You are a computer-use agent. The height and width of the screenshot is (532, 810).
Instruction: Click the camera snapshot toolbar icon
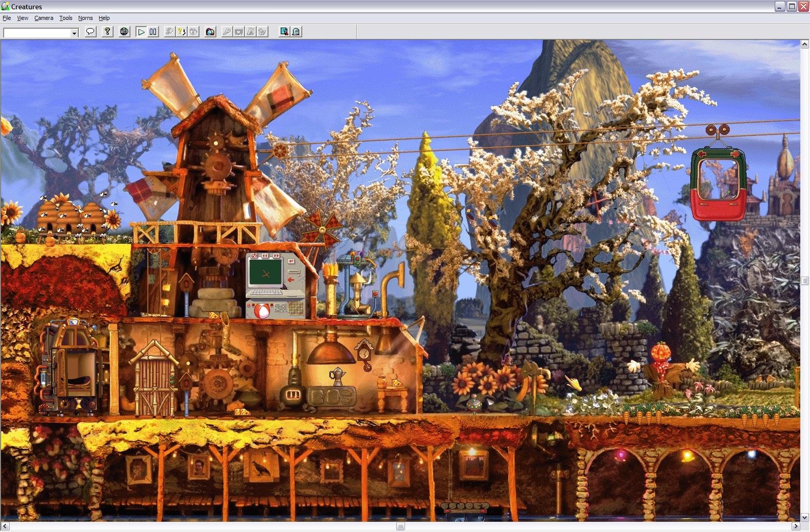coord(210,32)
